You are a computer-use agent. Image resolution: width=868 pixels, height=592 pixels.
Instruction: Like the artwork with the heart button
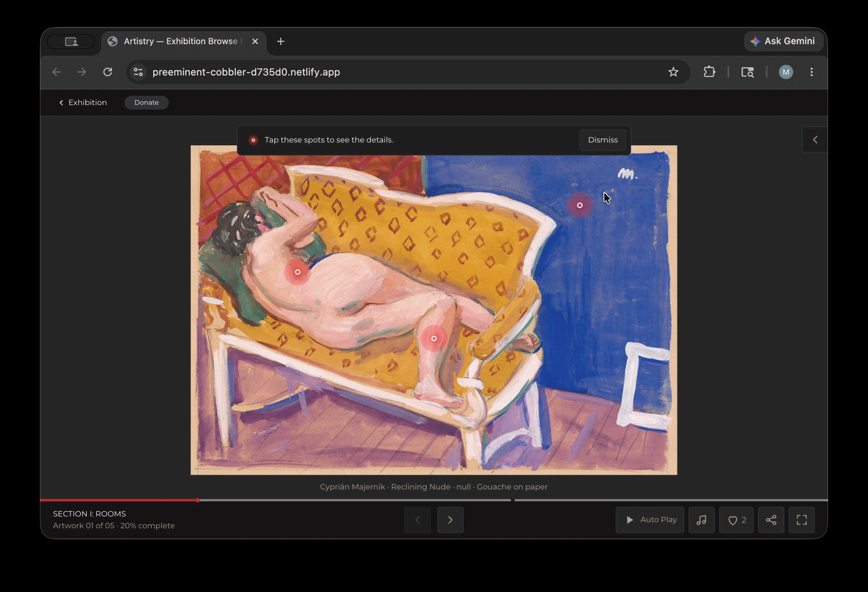coord(736,520)
